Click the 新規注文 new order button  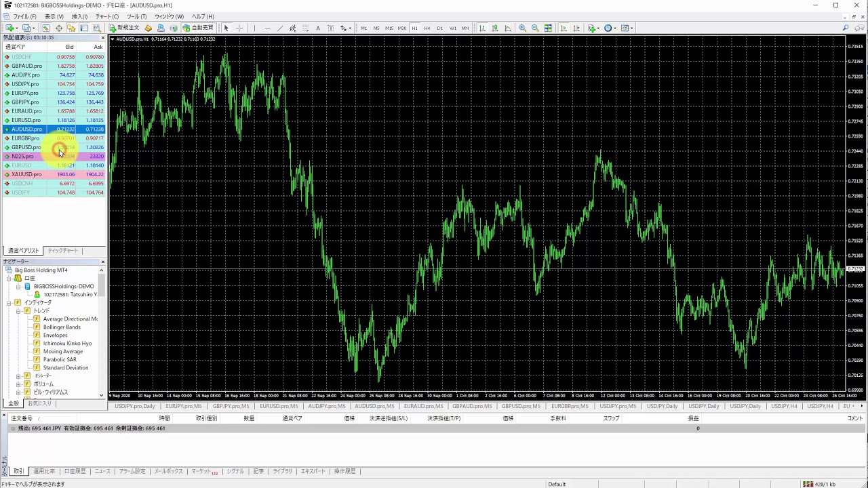point(124,28)
